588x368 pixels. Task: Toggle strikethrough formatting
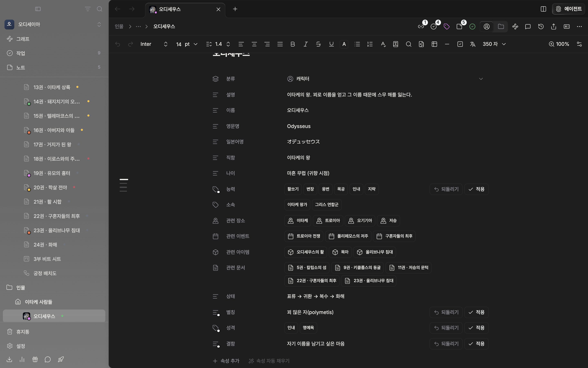(x=318, y=44)
